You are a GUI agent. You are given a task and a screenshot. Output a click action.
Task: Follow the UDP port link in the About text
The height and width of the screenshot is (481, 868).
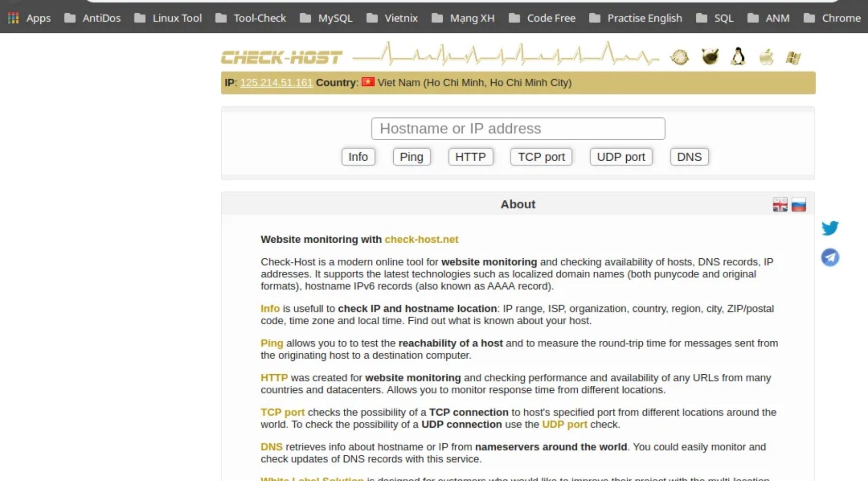564,424
